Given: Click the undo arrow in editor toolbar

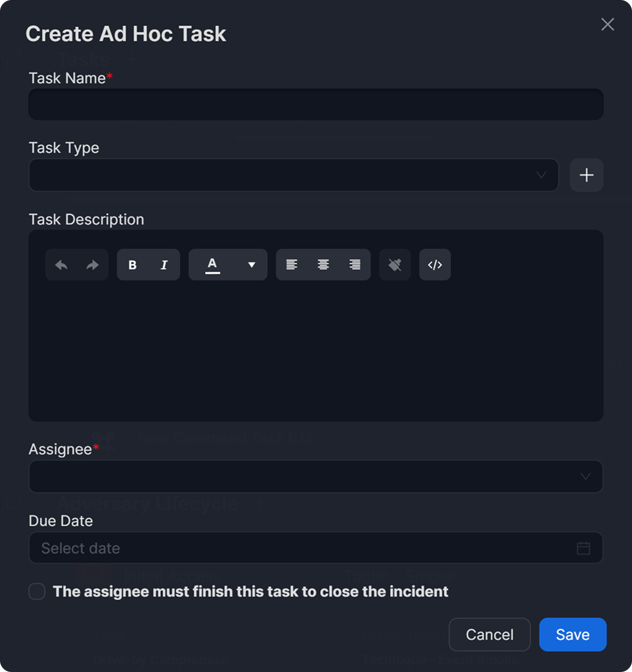Looking at the screenshot, I should [62, 265].
